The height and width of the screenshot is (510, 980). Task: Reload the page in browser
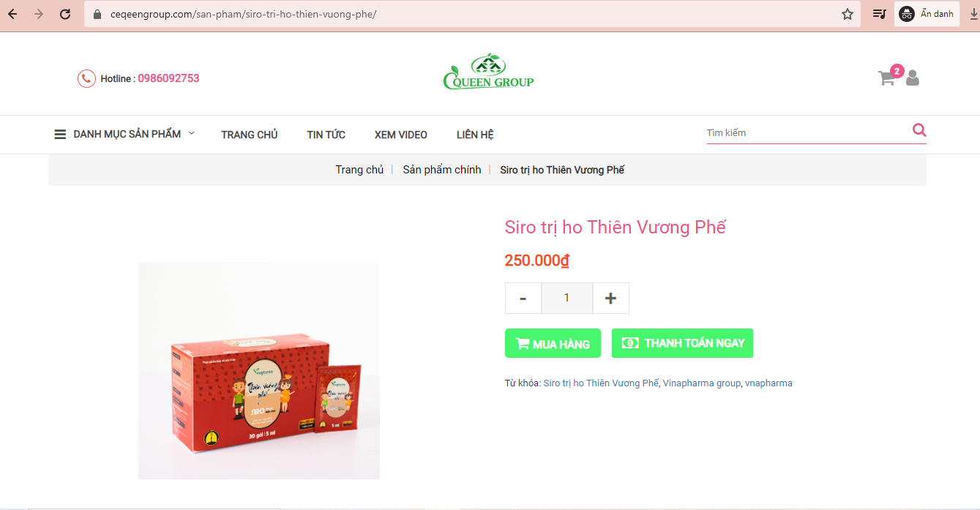point(65,14)
